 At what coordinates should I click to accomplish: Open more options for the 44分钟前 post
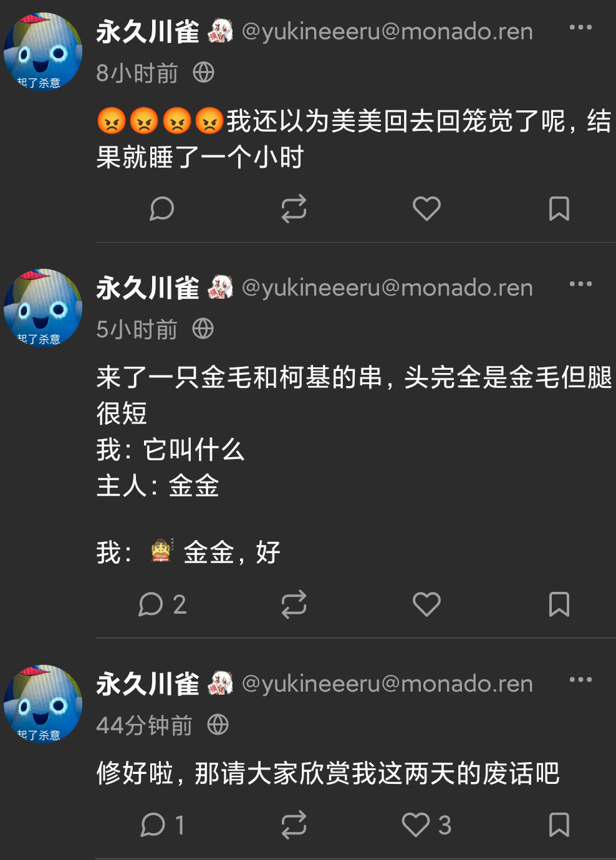click(580, 680)
